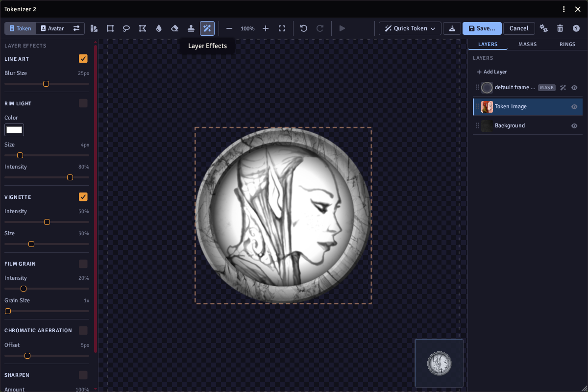Screen dimensions: 588x392
Task: Click the Line Art Blur Size slider
Action: [x=47, y=84]
